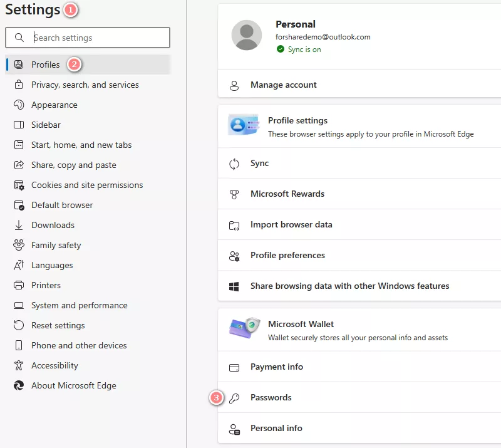Image resolution: width=501 pixels, height=448 pixels.
Task: Open About Microsoft Edge
Action: [x=88, y=385]
